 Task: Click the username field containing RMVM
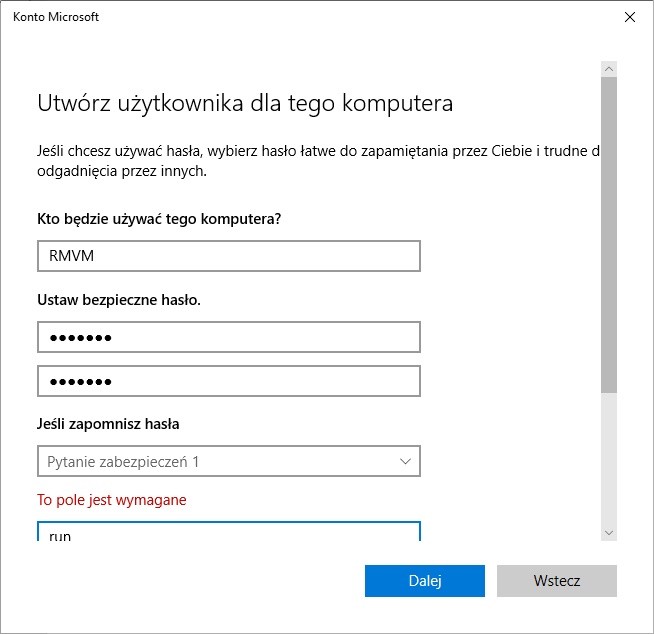click(x=228, y=256)
